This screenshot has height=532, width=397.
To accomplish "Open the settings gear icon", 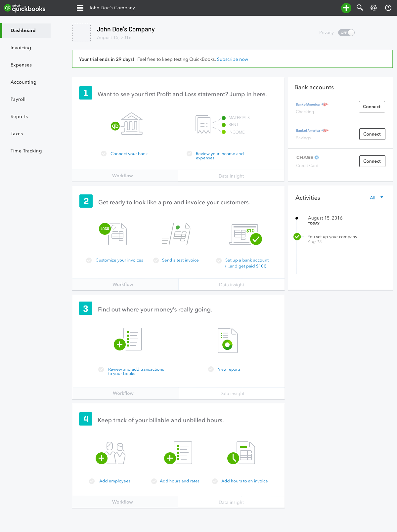I will (374, 8).
